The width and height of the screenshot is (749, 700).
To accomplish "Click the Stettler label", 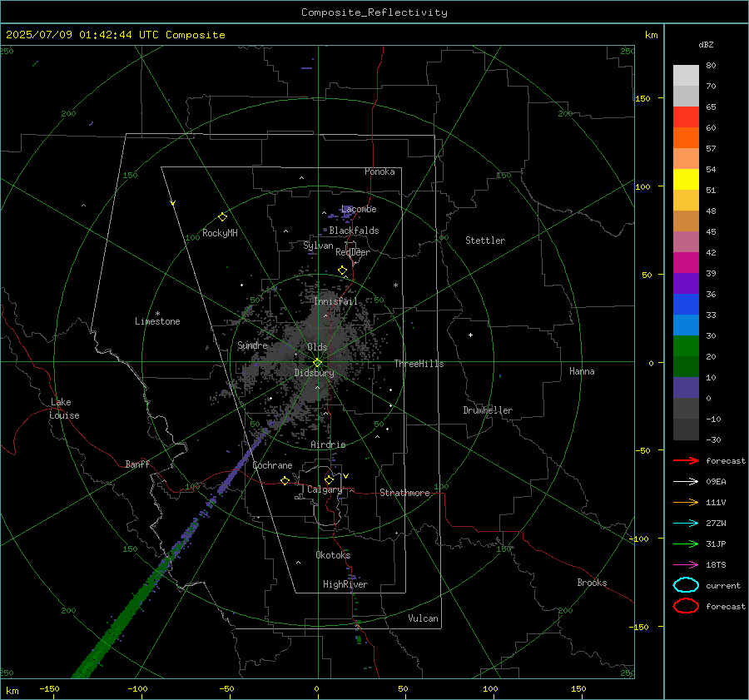I will (x=485, y=241).
